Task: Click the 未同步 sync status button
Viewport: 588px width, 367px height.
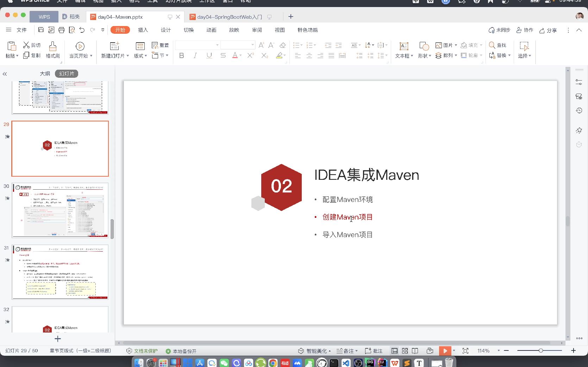Action: click(x=499, y=30)
